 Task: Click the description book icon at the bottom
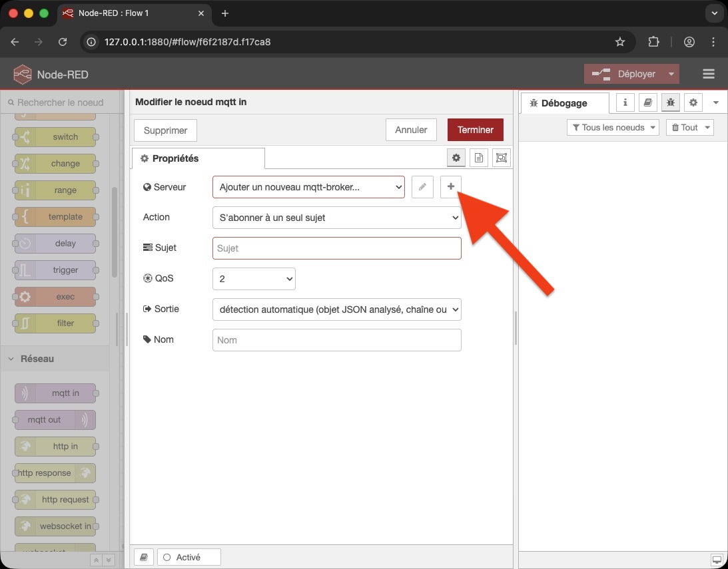143,557
